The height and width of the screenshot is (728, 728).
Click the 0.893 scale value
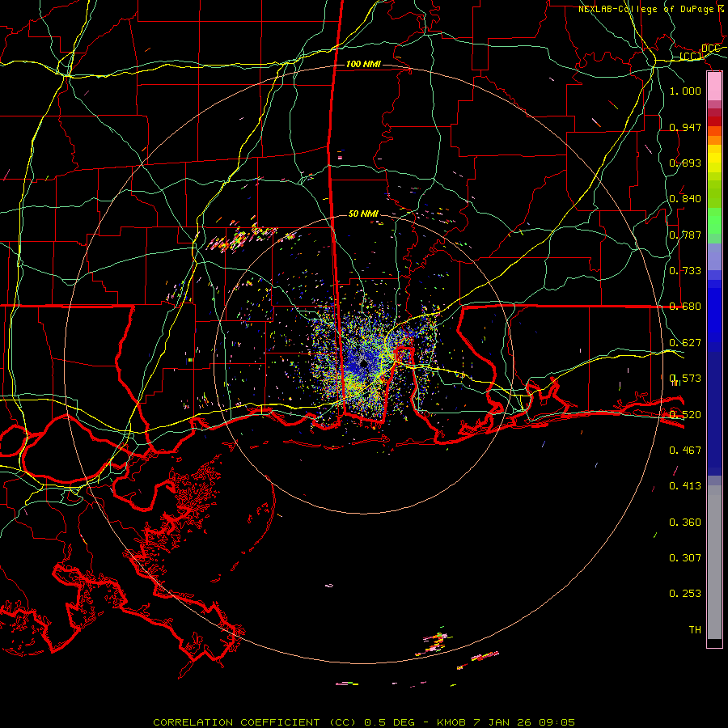point(685,163)
